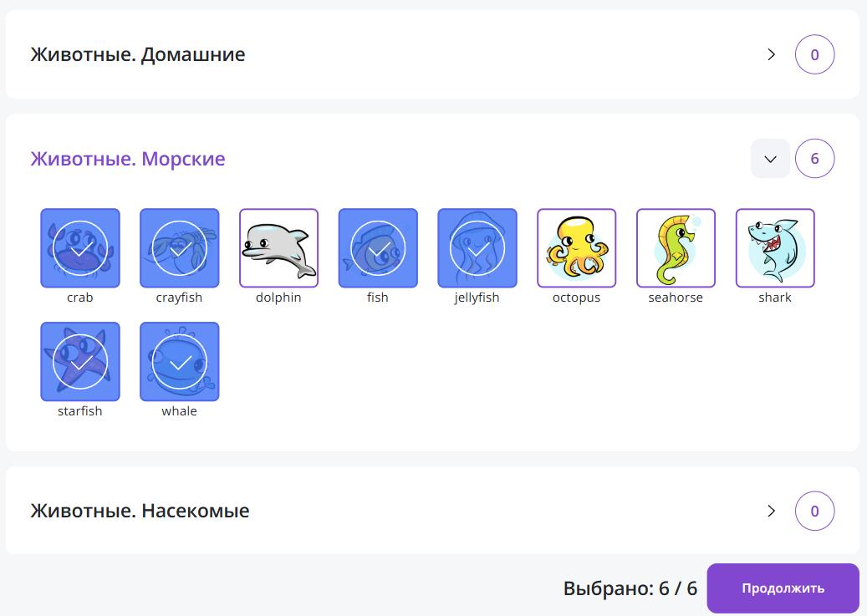867x616 pixels.
Task: Select the seahorse picture card
Action: 676,248
